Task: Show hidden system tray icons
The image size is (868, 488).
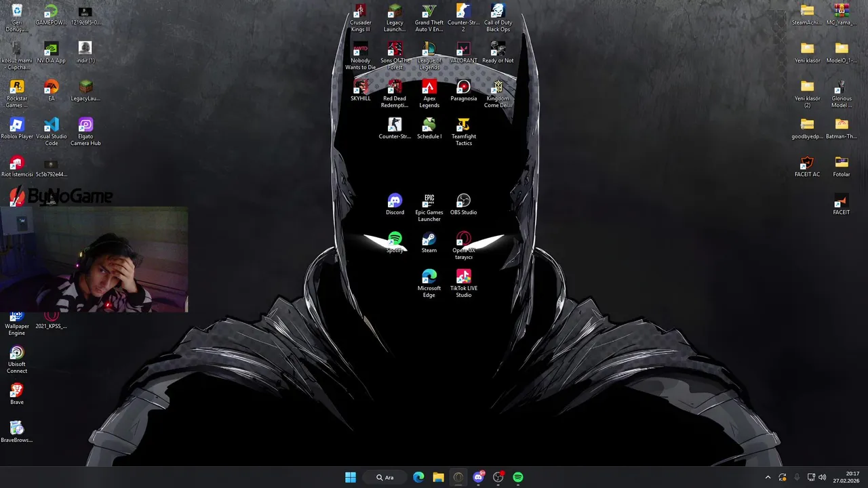Action: click(x=768, y=477)
